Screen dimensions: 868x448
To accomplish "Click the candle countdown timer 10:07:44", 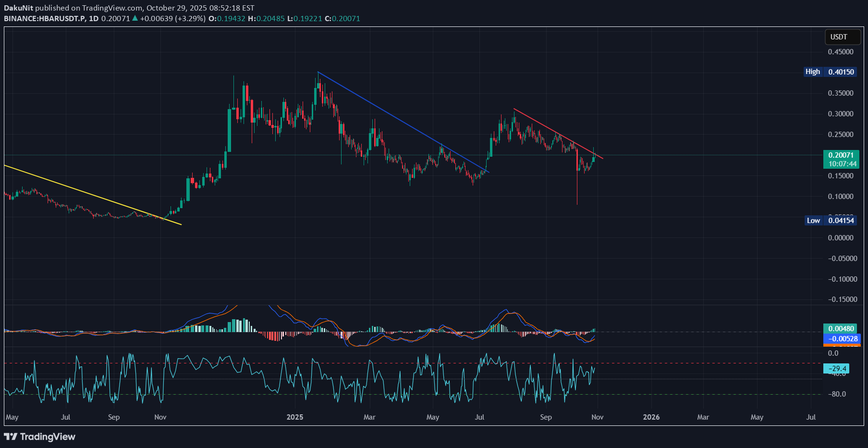I will click(842, 164).
